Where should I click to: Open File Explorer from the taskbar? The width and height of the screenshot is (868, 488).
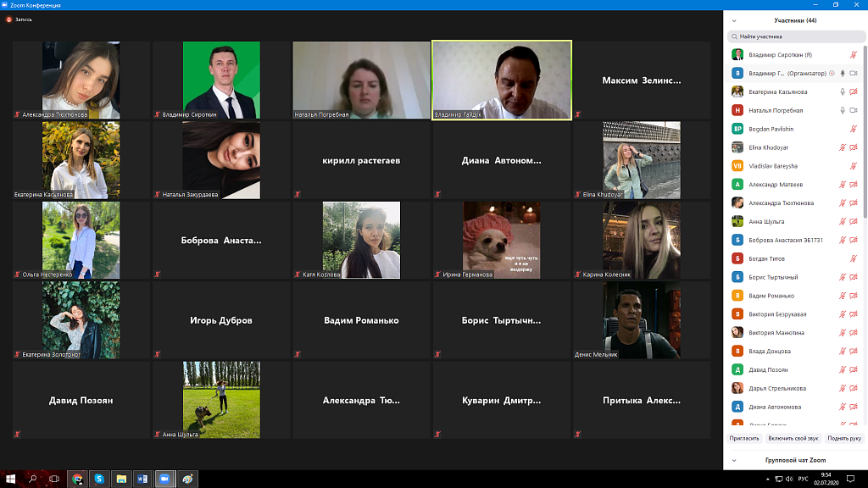point(121,479)
